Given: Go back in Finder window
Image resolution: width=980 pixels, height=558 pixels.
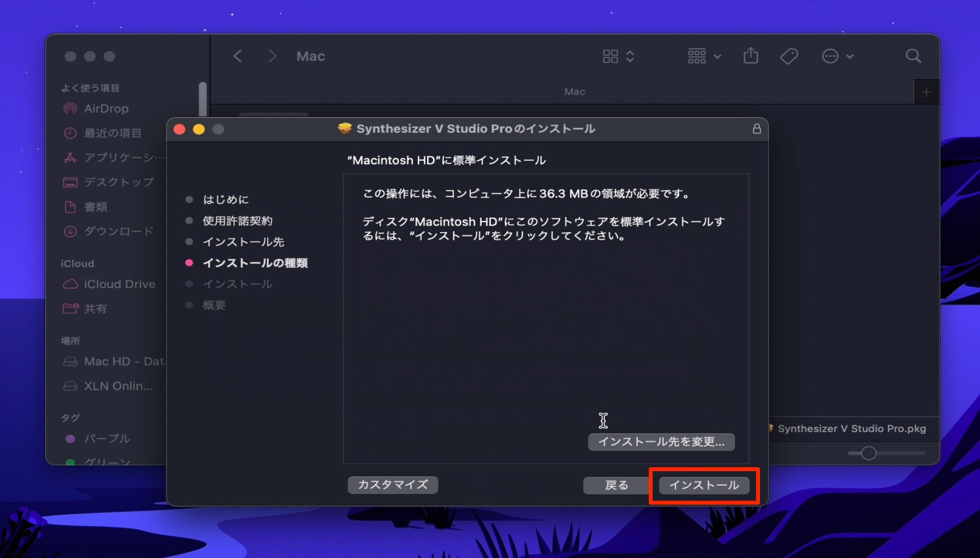Looking at the screenshot, I should (x=238, y=56).
